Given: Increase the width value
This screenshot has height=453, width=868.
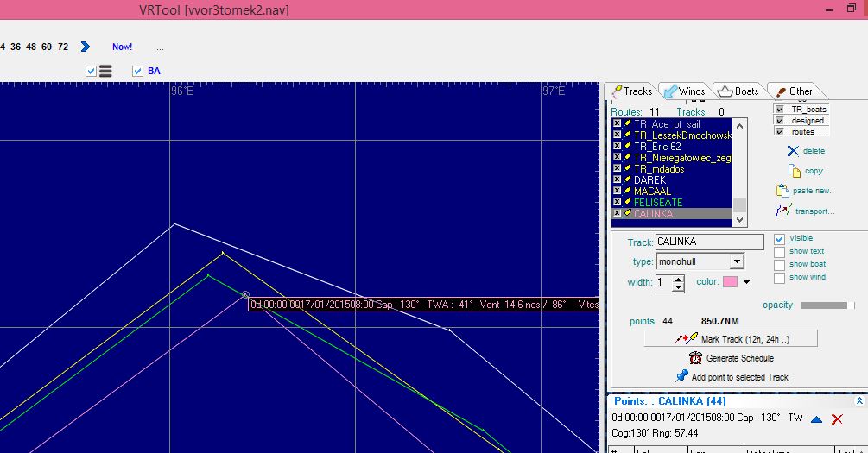Looking at the screenshot, I should (x=679, y=280).
